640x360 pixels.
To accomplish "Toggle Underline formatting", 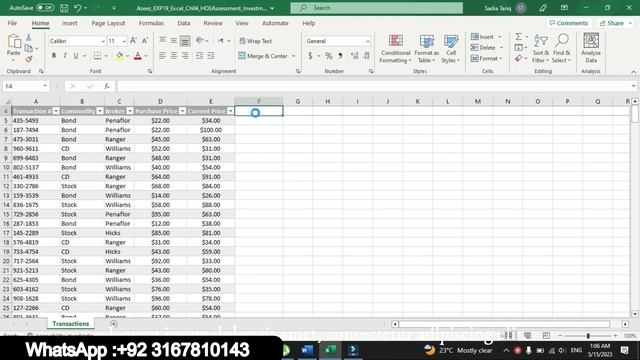I will [x=76, y=56].
